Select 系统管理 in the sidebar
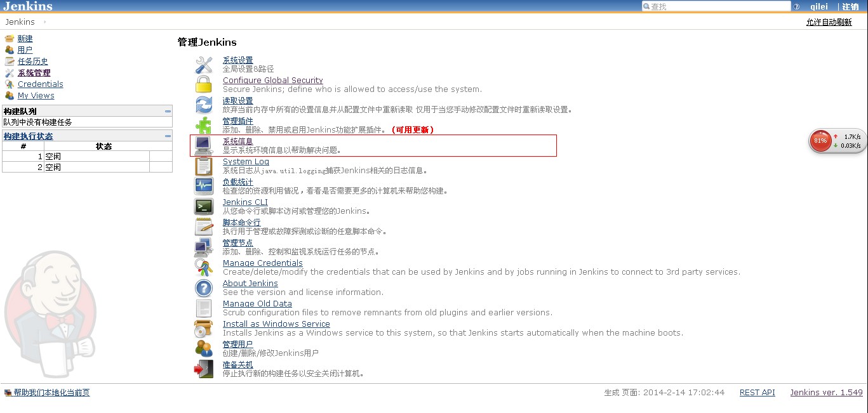868x413 pixels. pyautogui.click(x=34, y=73)
